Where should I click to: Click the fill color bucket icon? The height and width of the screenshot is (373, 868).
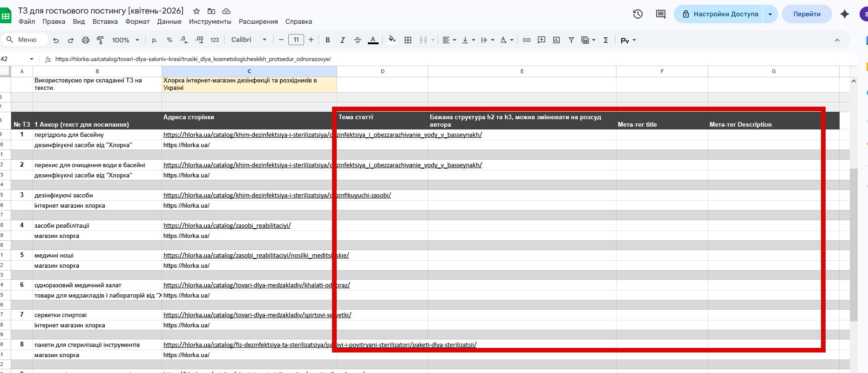coord(392,40)
